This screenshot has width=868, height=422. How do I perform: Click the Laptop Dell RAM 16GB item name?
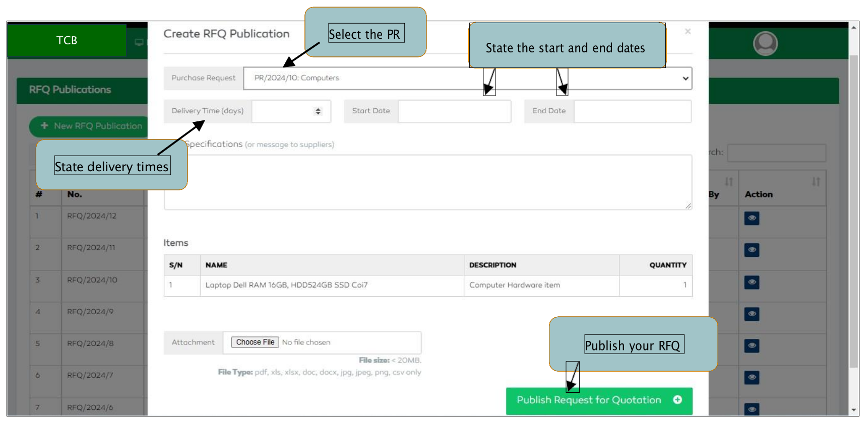286,285
